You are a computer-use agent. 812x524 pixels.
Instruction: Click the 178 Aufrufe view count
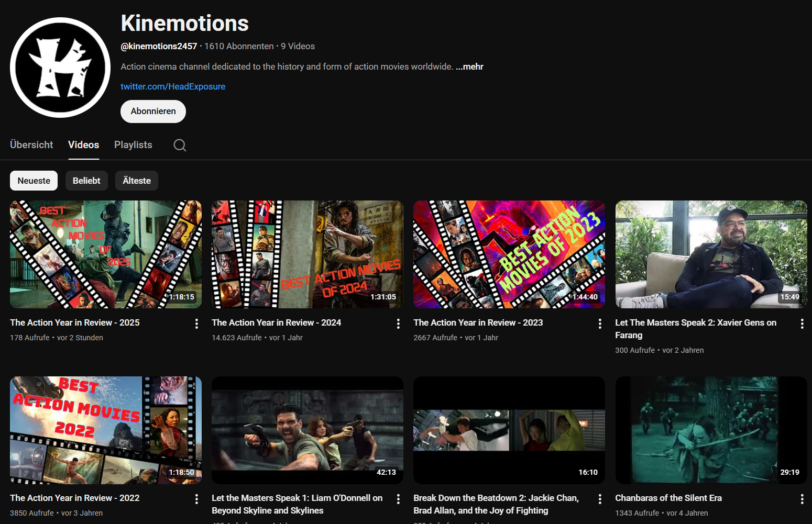(30, 338)
